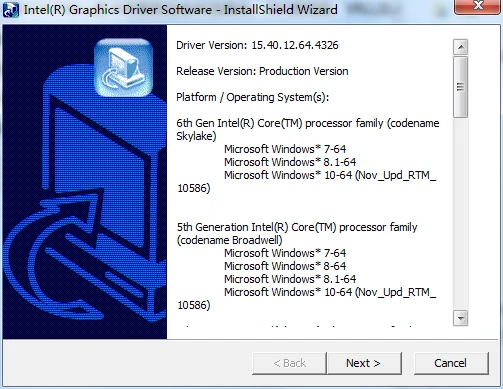Click 'Microsoft Windows* 8.1-64' under Broadwell
The height and width of the screenshot is (389, 503).
[290, 279]
